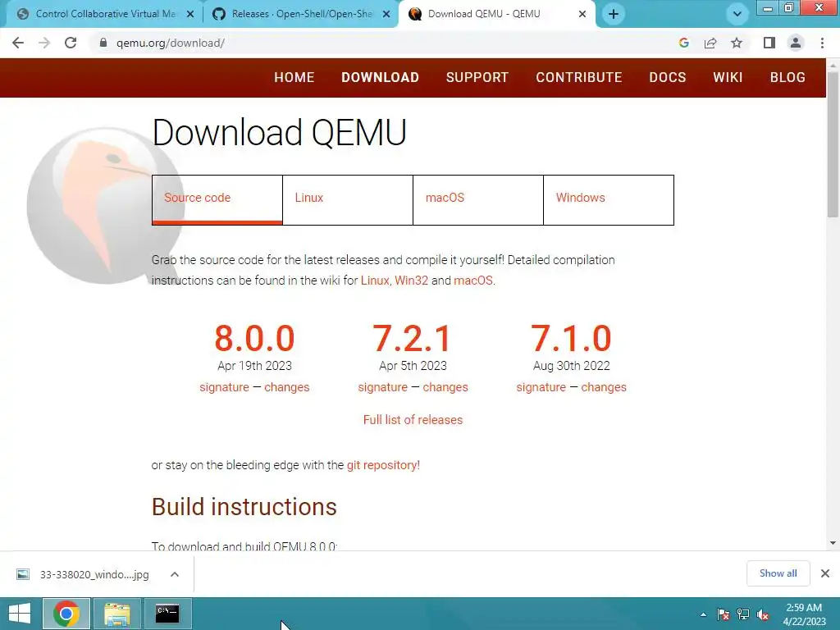Open DOWNLOAD in site navigation
Image resolution: width=840 pixels, height=630 pixels.
[380, 77]
